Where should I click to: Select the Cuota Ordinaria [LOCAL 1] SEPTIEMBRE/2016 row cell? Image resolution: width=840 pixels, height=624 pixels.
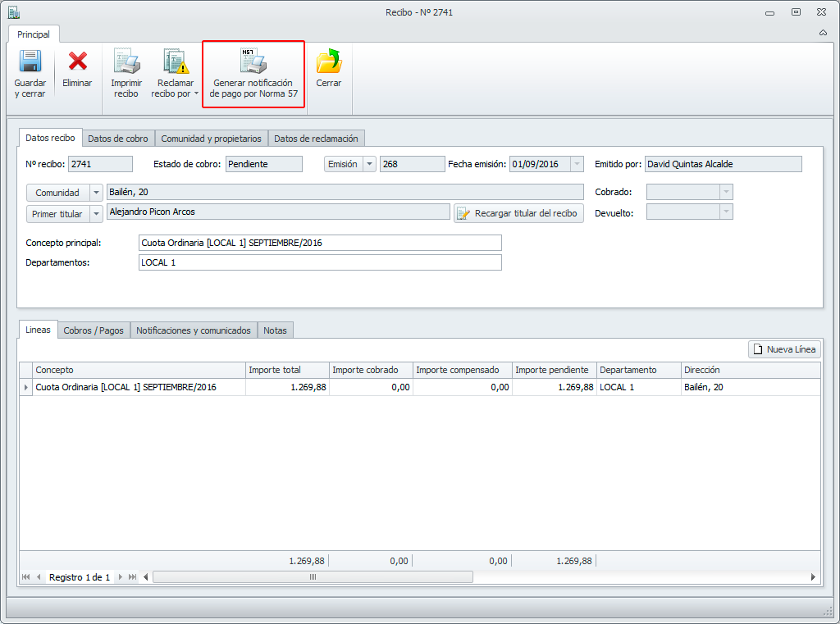pos(139,387)
